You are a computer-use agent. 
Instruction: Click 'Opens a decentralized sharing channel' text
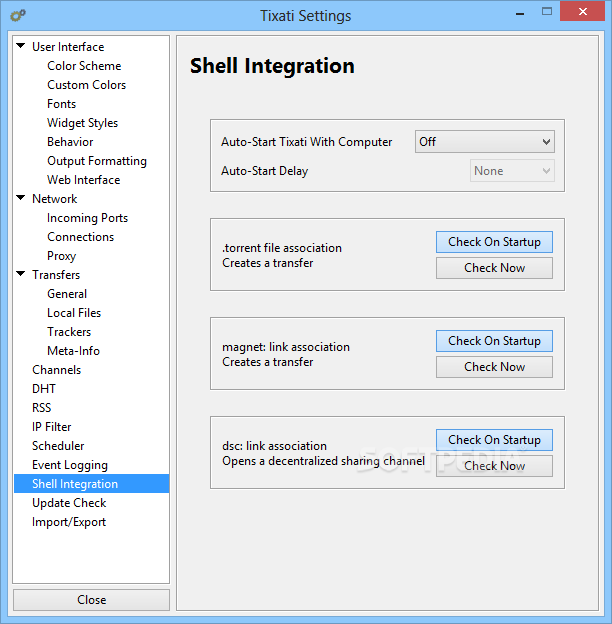coord(324,461)
